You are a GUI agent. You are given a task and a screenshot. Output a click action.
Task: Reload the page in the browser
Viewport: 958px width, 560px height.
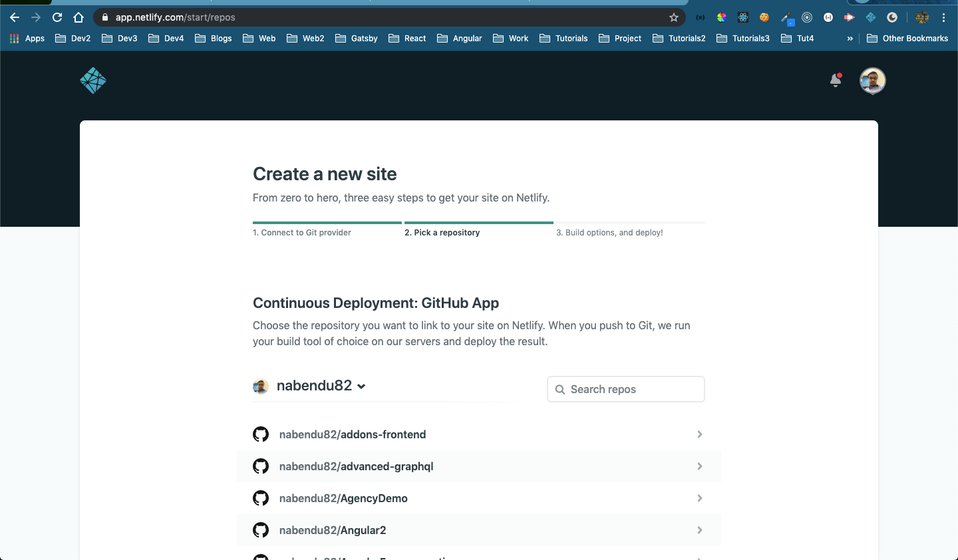pyautogui.click(x=57, y=17)
